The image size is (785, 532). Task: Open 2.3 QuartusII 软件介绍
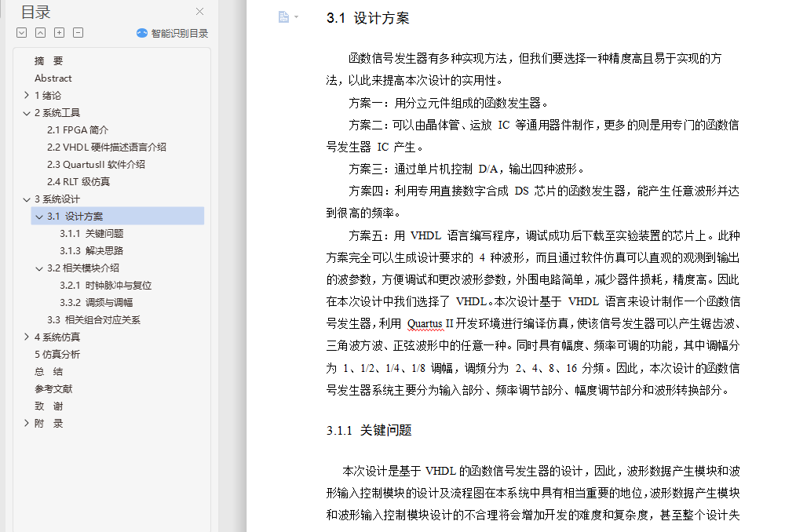[96, 165]
